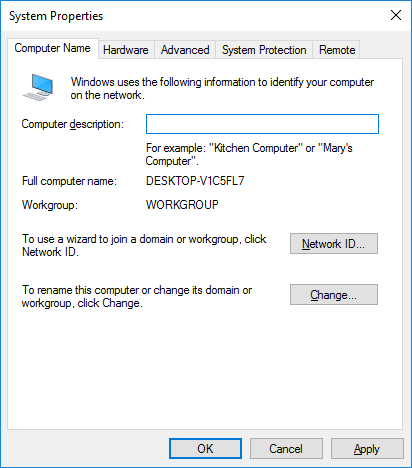Screen dimensions: 412x468
Task: Click the Workgroup: label
Action: 50,205
